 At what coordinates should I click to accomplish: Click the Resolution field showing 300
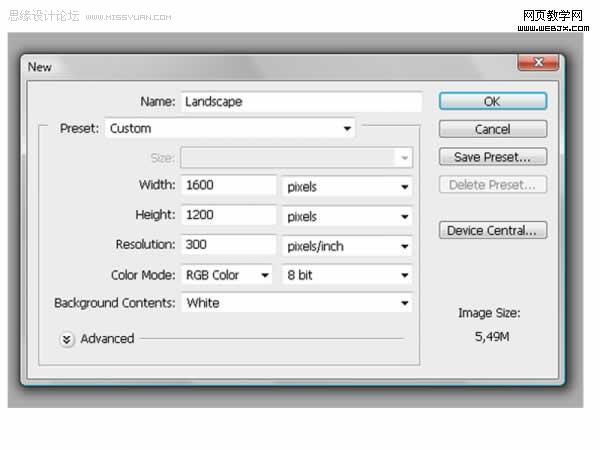click(x=228, y=245)
